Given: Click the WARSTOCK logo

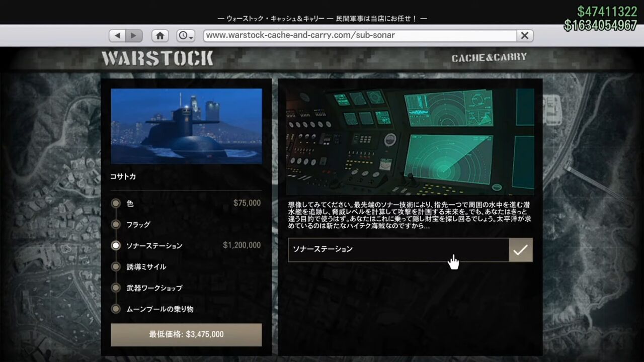Looking at the screenshot, I should tap(157, 58).
